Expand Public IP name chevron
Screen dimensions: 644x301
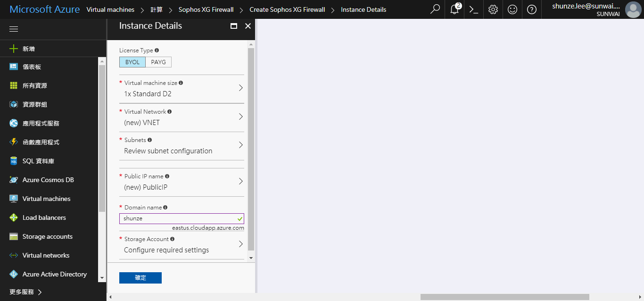coord(240,181)
